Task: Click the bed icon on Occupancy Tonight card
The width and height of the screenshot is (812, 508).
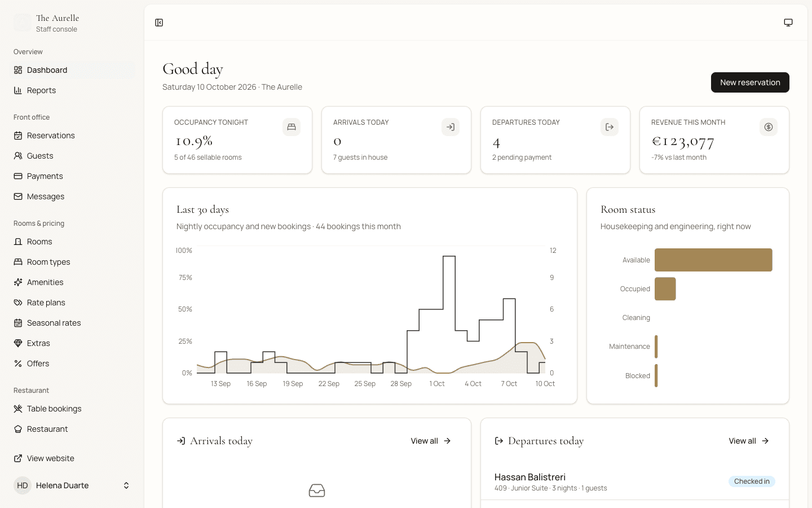Action: (292, 127)
